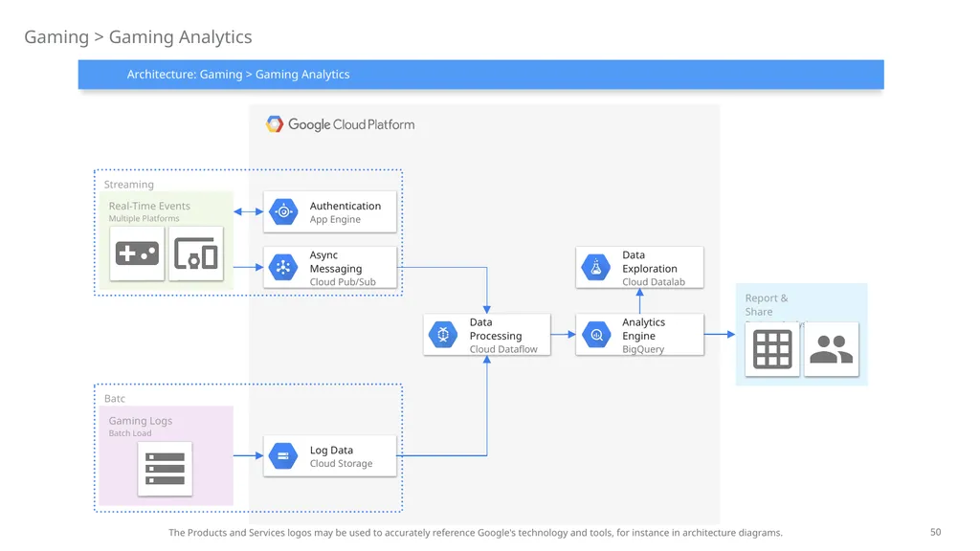The height and width of the screenshot is (551, 980).
Task: Click the 'Streaming' group label
Action: click(129, 185)
